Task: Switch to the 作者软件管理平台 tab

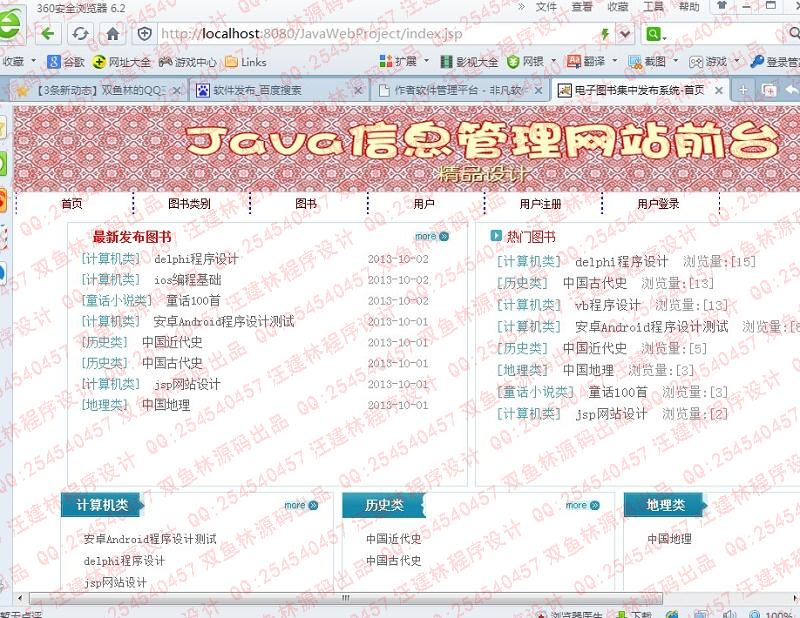Action: [x=459, y=91]
